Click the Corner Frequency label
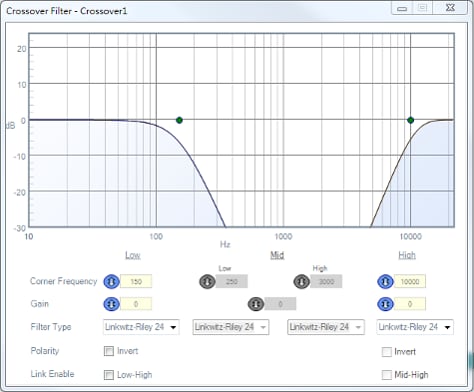 click(63, 281)
